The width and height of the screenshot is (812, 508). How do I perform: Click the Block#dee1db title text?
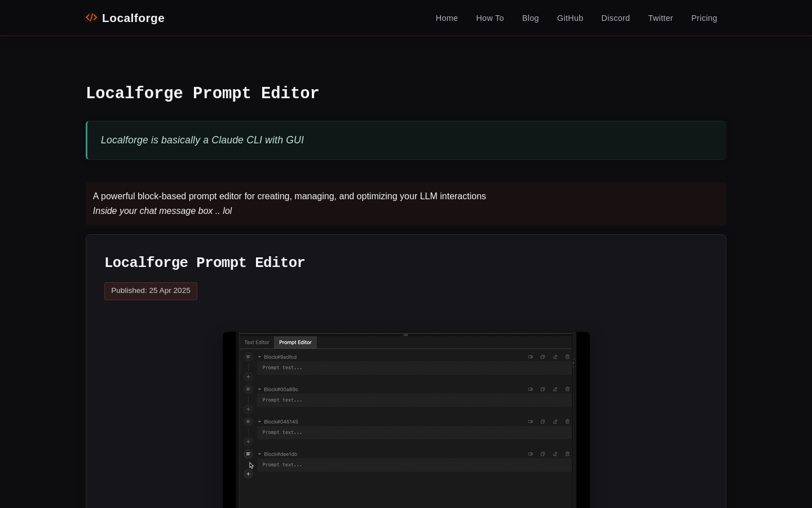pyautogui.click(x=280, y=454)
